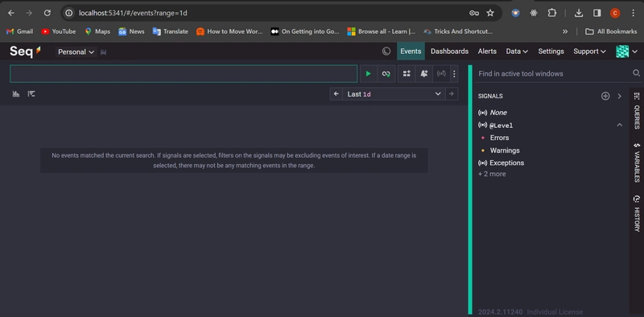Screen dimensions: 644x317
Task: Reload the page
Action: click(x=47, y=13)
